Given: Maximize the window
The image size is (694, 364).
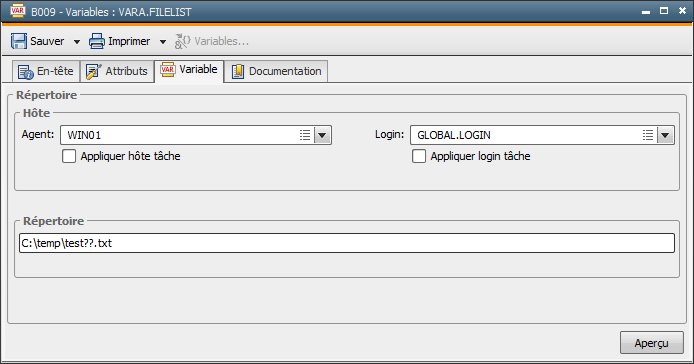Looking at the screenshot, I should pos(664,11).
